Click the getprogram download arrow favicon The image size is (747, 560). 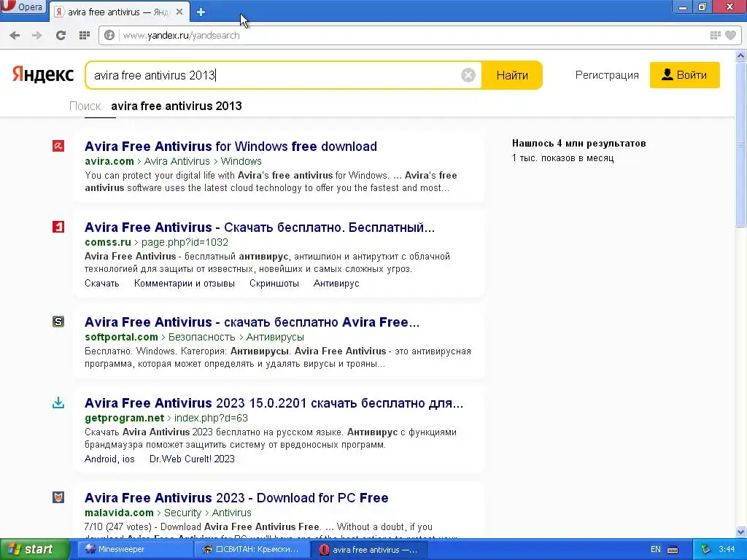coord(58,402)
